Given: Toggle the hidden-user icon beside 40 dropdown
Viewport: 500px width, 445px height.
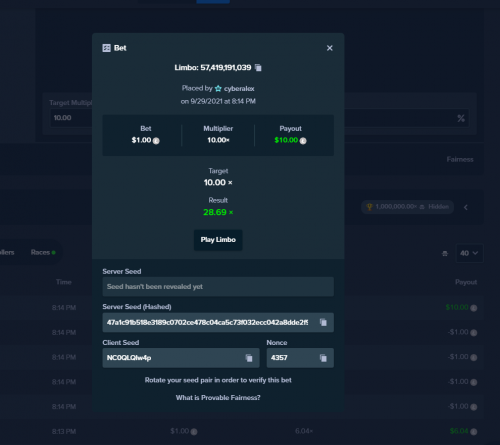Looking at the screenshot, I should [445, 254].
